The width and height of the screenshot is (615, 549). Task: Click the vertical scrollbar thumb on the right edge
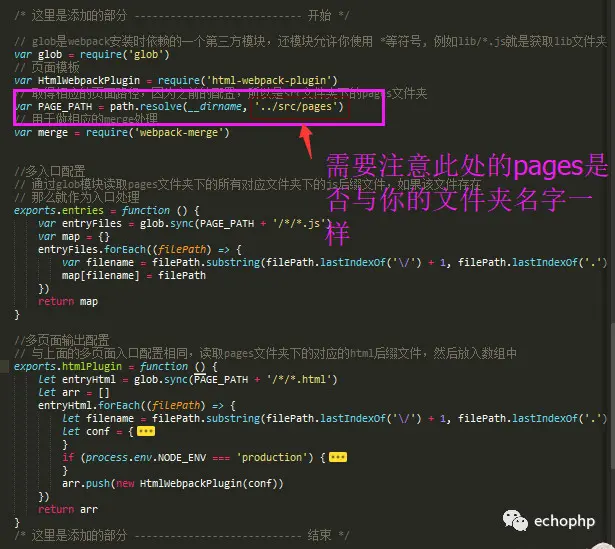pyautogui.click(x=613, y=395)
